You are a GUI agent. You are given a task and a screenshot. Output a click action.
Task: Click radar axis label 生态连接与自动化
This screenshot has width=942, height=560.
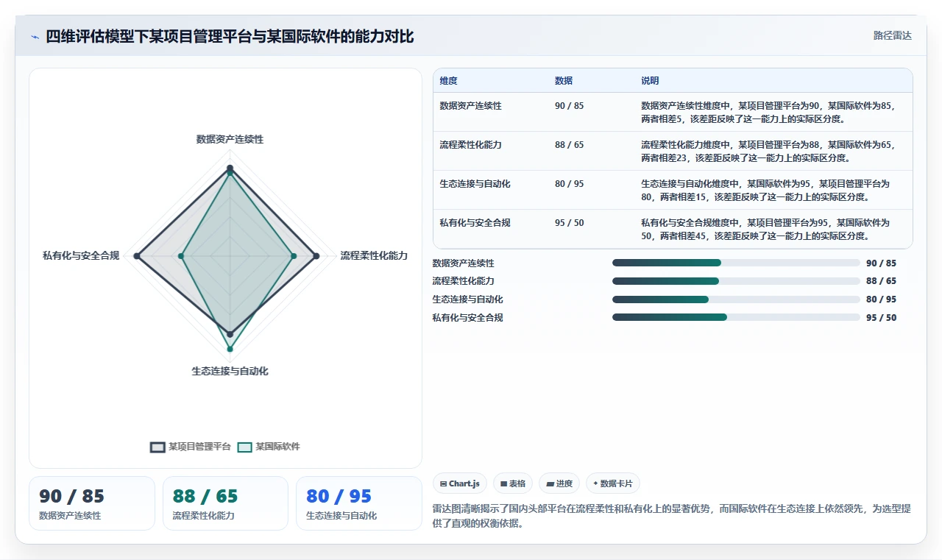[x=230, y=371]
